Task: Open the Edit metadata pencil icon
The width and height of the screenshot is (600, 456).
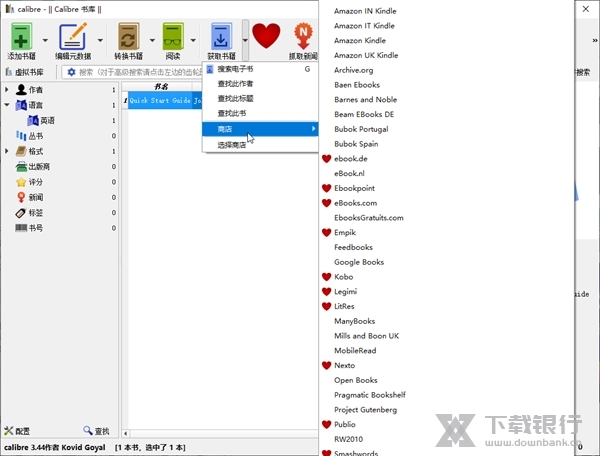Action: [x=73, y=37]
